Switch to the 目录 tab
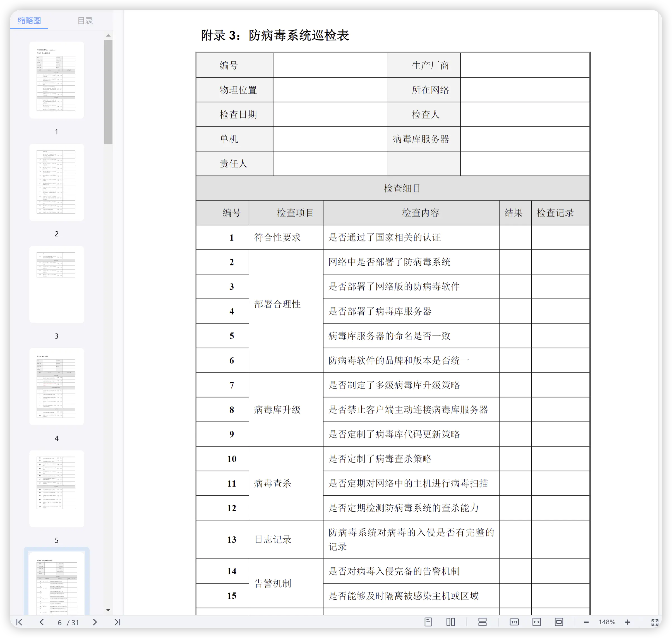672x638 pixels. coord(85,20)
